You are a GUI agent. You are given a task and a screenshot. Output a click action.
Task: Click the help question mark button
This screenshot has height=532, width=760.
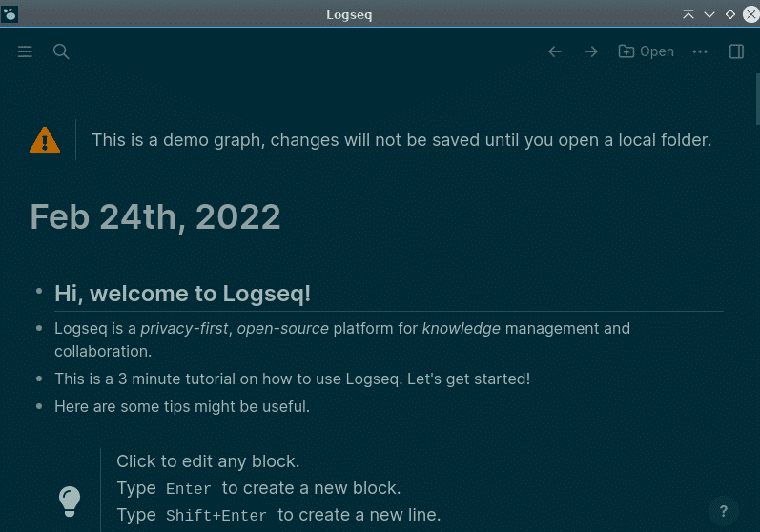pos(723,511)
